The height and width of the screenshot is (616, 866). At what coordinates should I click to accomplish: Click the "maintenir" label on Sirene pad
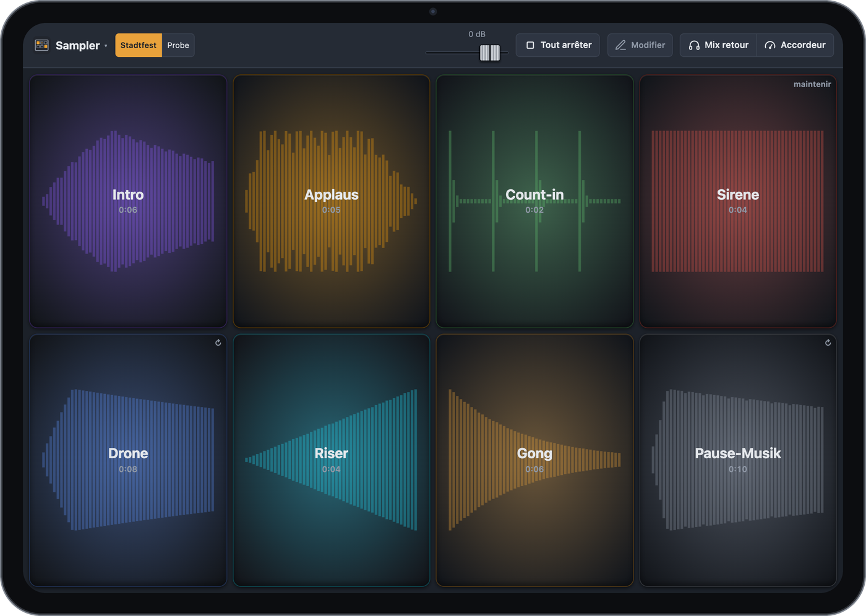coord(812,84)
